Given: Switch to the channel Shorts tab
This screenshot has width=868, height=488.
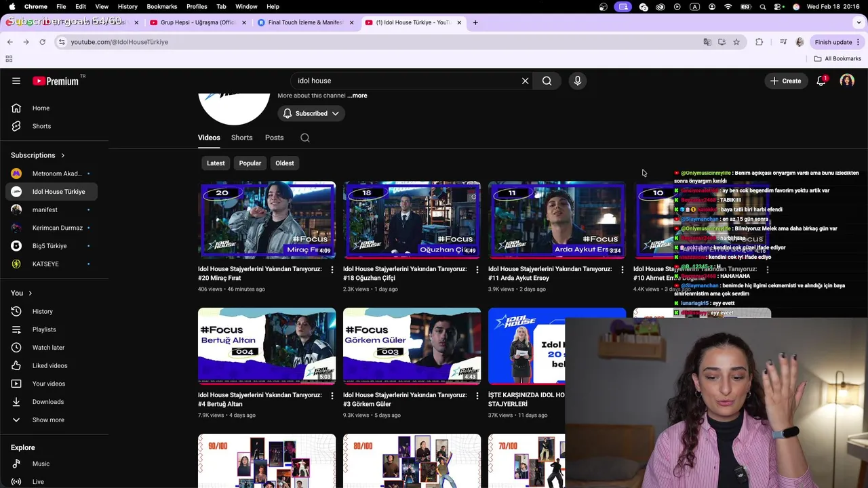Looking at the screenshot, I should point(241,138).
